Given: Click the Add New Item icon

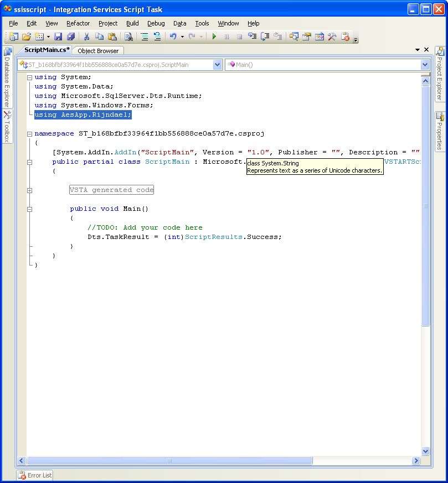Looking at the screenshot, I should (39, 37).
